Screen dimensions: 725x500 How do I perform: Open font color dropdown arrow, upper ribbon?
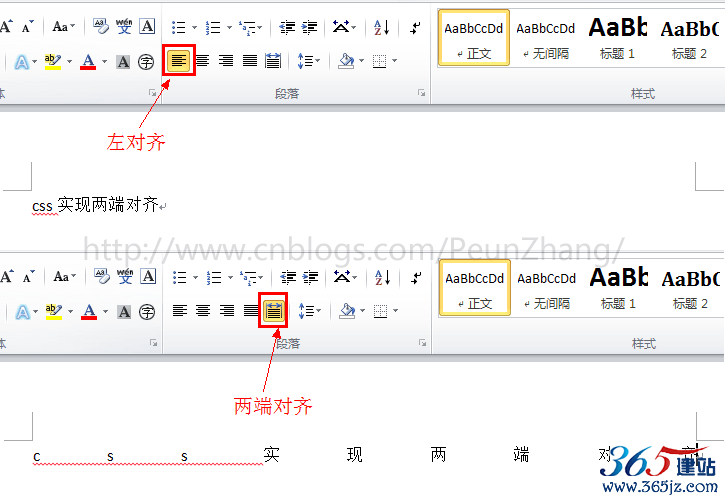[x=104, y=61]
